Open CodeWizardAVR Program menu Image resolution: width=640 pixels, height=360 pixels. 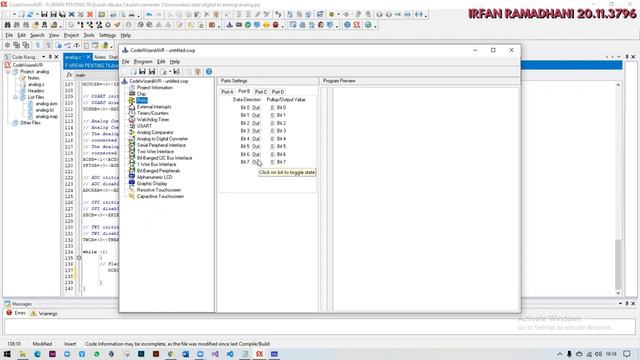click(143, 62)
